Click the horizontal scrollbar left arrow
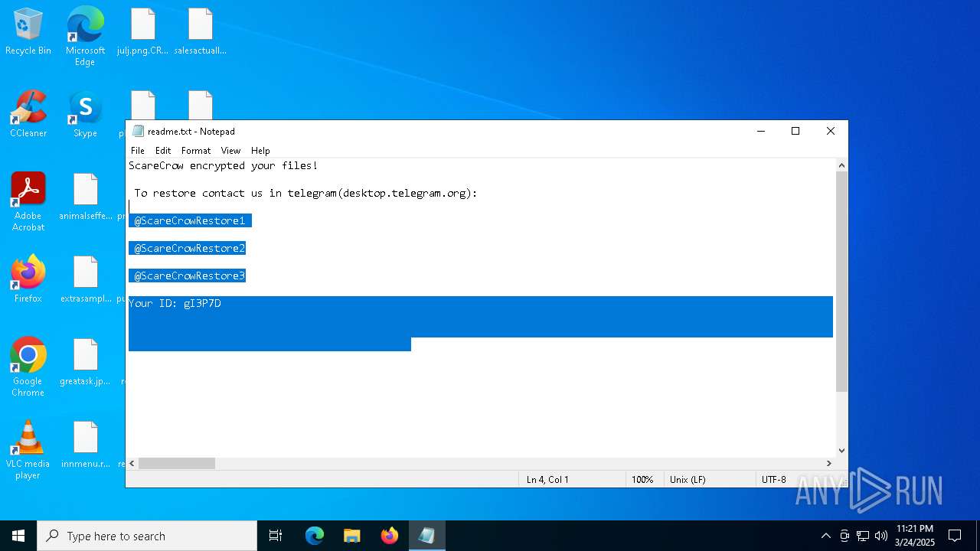This screenshot has width=980, height=551. 132,463
